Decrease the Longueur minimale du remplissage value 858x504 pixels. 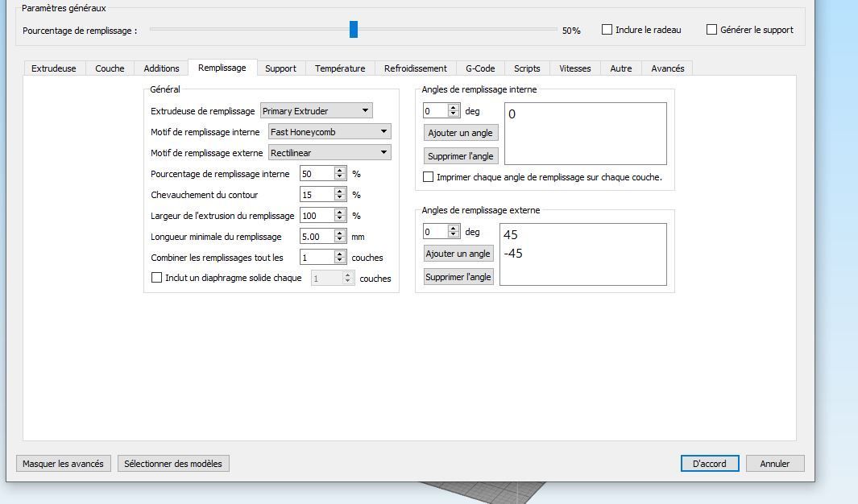point(340,239)
